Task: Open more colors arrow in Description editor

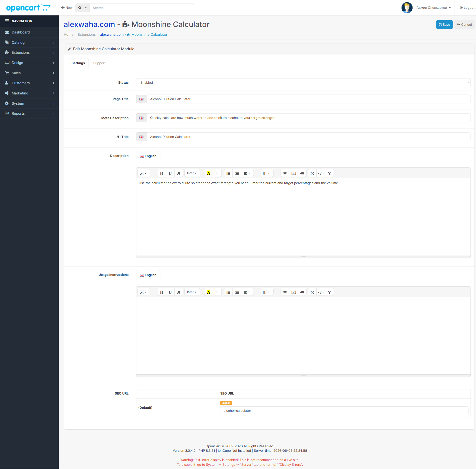Action: pyautogui.click(x=216, y=173)
